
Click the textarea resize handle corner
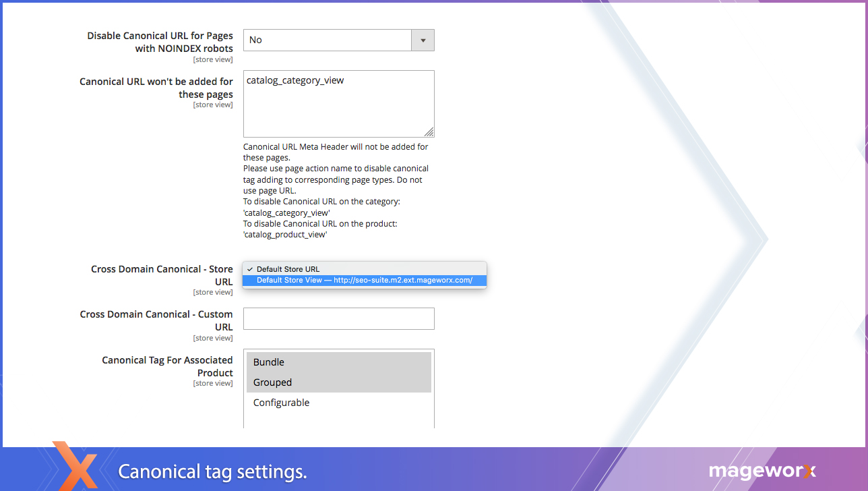click(x=429, y=132)
